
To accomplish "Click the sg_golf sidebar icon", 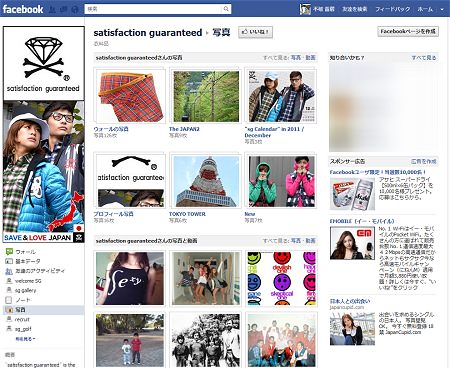I will (x=9, y=329).
